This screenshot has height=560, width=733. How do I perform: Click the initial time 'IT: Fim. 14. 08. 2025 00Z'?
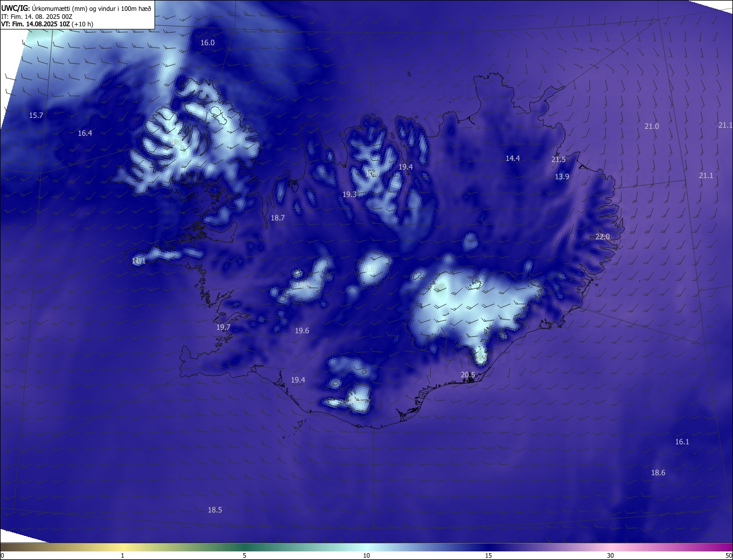37,17
